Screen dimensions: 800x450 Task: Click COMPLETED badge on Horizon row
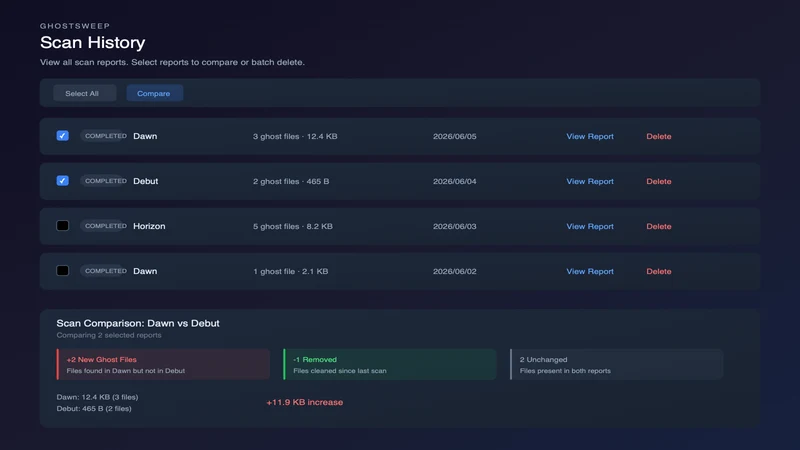[x=105, y=226]
